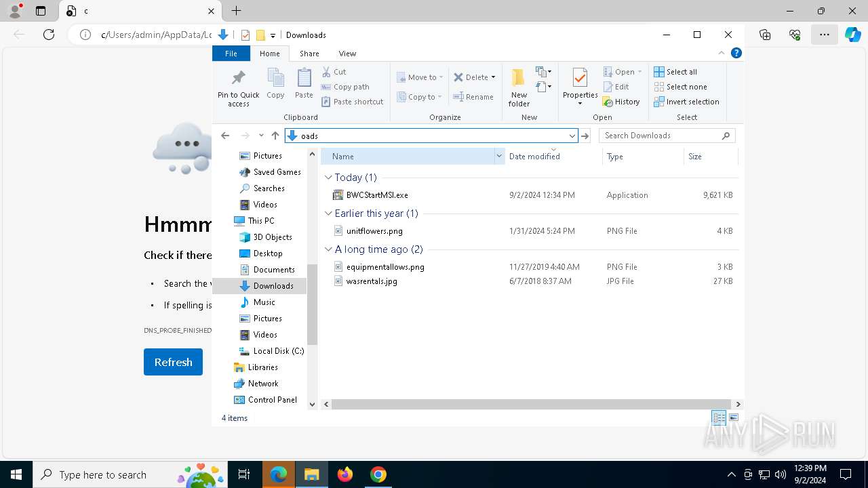Open Move to dropdown
The image size is (868, 488).
420,77
